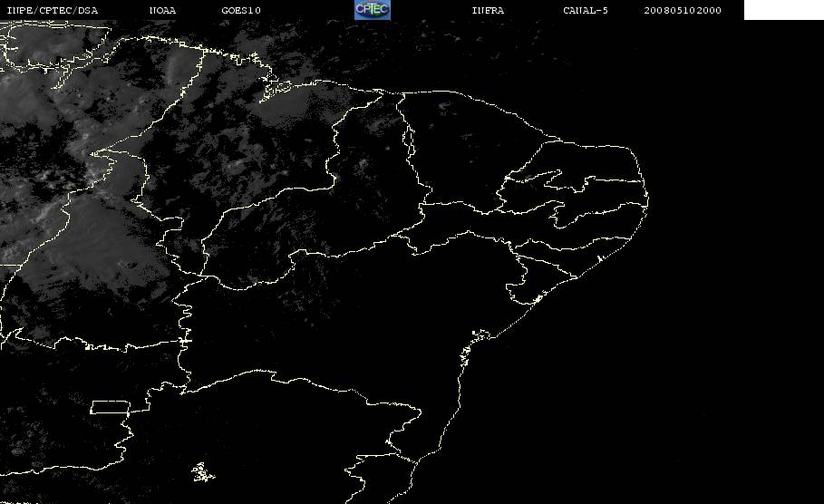The width and height of the screenshot is (824, 504).
Task: Click the small white coastal marker near Aracaju
Action: point(538,299)
